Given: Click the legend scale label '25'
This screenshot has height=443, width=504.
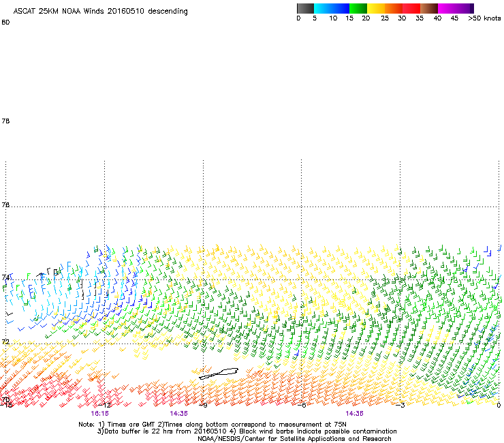Looking at the screenshot, I should click(385, 18).
